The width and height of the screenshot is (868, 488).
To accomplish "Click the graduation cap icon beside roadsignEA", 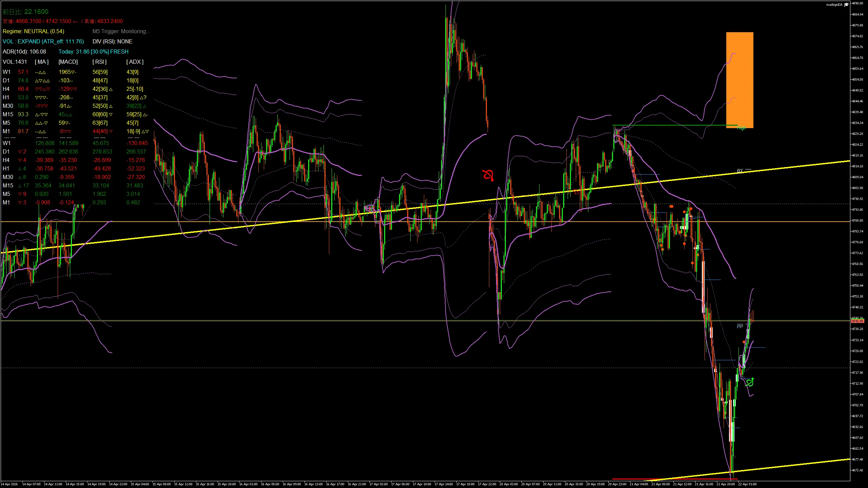I will pos(846,5).
